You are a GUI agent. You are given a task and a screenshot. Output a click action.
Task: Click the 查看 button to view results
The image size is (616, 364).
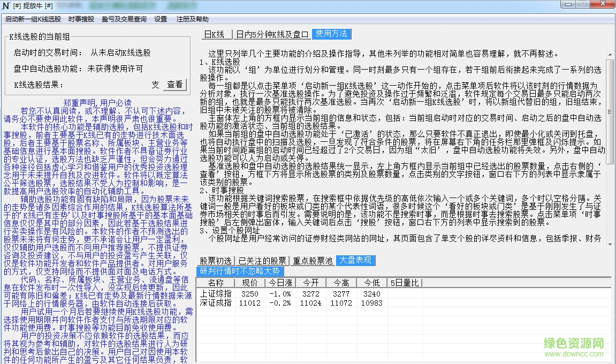pyautogui.click(x=175, y=85)
